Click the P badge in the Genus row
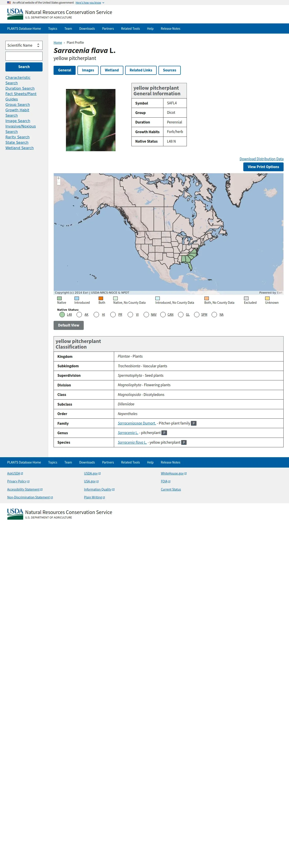This screenshot has height=868, width=289. tap(164, 433)
